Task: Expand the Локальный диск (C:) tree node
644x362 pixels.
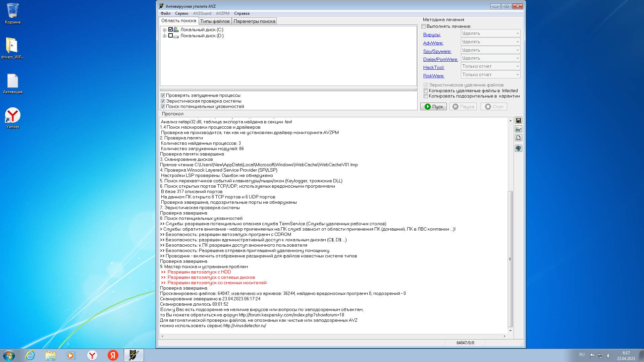Action: (x=164, y=30)
